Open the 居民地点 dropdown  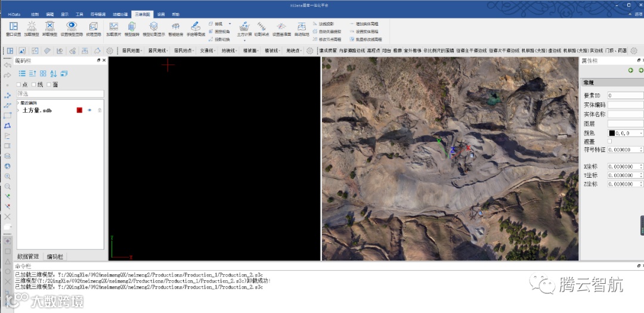tap(184, 51)
